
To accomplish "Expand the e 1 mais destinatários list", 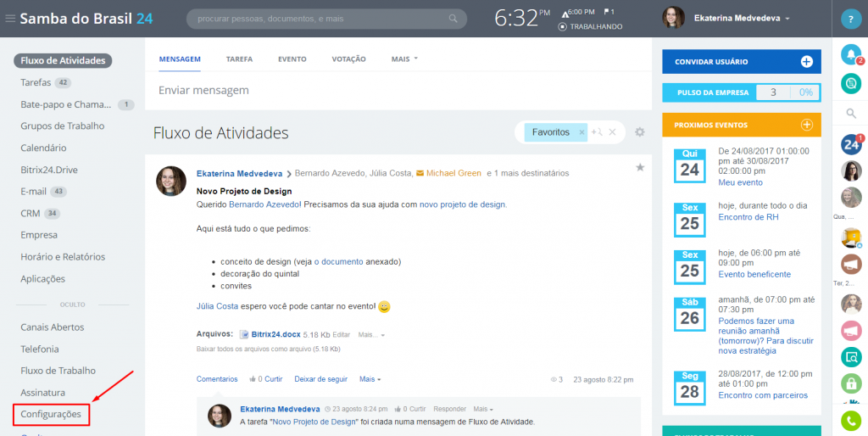I will tap(527, 173).
